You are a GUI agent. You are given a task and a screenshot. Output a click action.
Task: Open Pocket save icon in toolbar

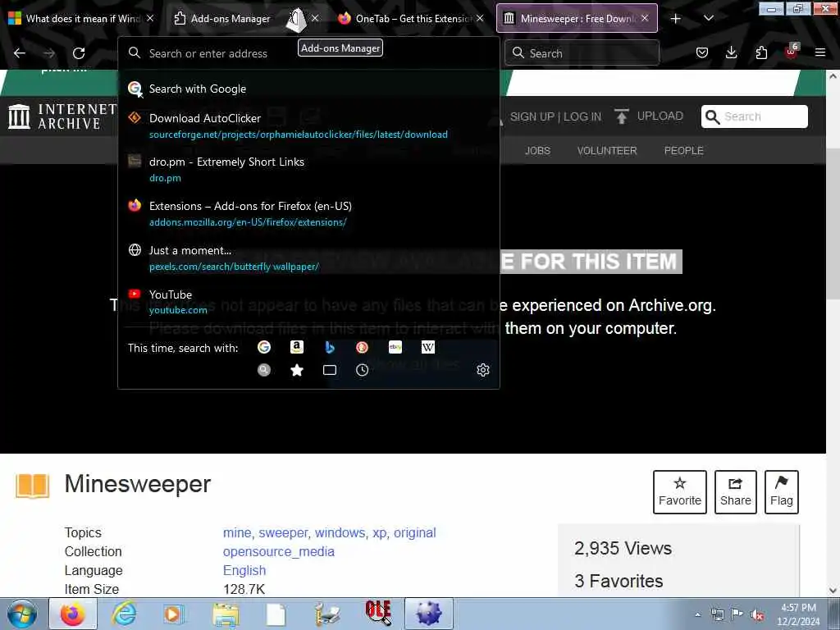tap(702, 52)
